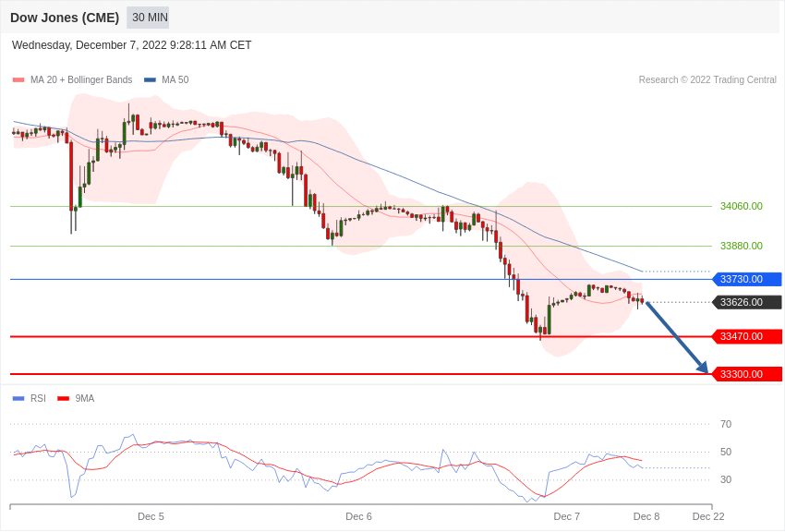Click the red 9MA legend swatch
Viewport: 785px width, 532px height.
[x=63, y=398]
